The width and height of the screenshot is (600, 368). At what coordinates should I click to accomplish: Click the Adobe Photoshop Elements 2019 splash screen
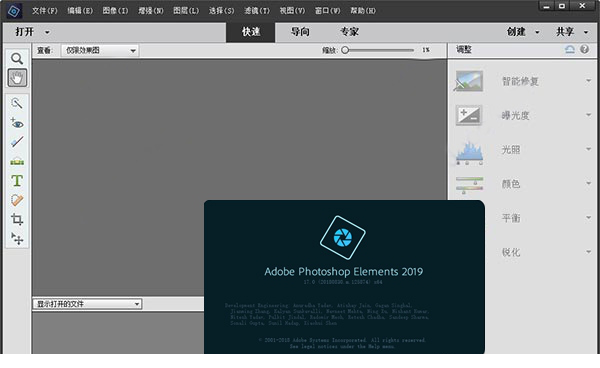pyautogui.click(x=344, y=277)
